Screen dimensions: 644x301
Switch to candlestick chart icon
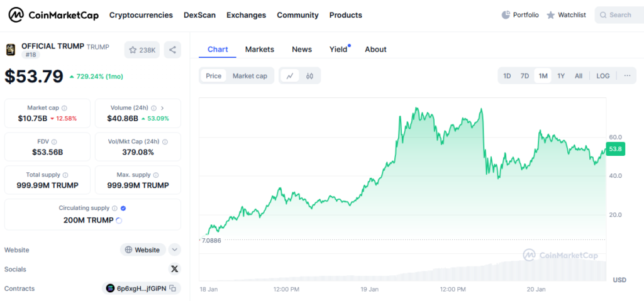click(309, 76)
